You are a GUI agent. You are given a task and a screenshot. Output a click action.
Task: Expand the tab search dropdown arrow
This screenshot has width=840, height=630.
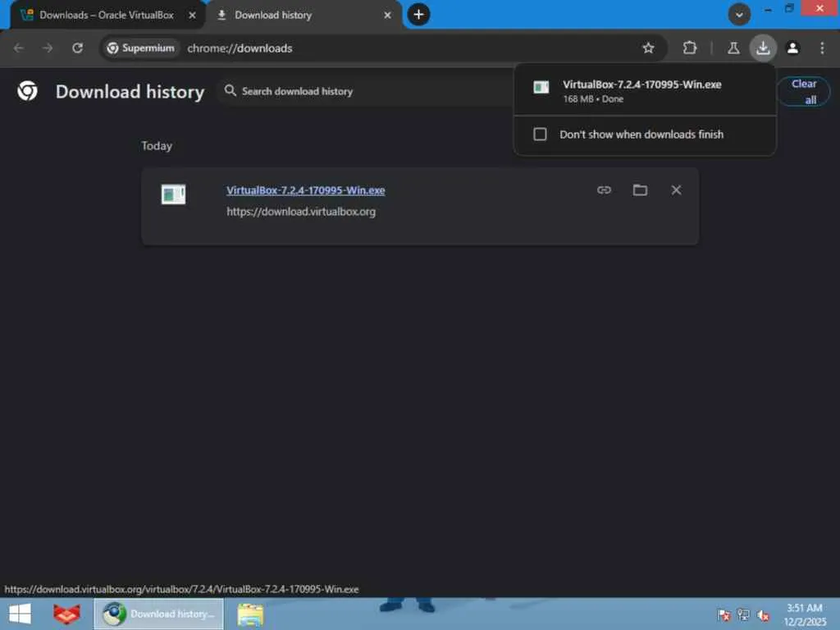[739, 15]
